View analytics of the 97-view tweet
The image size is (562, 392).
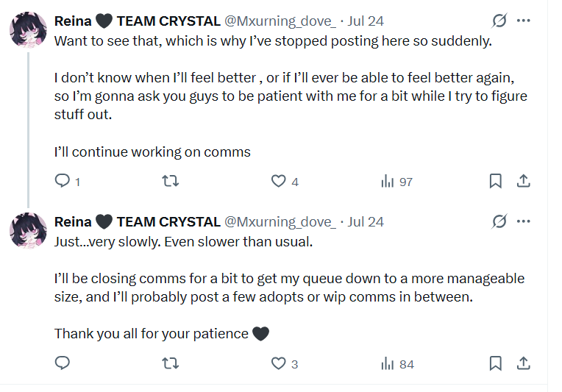(x=388, y=181)
